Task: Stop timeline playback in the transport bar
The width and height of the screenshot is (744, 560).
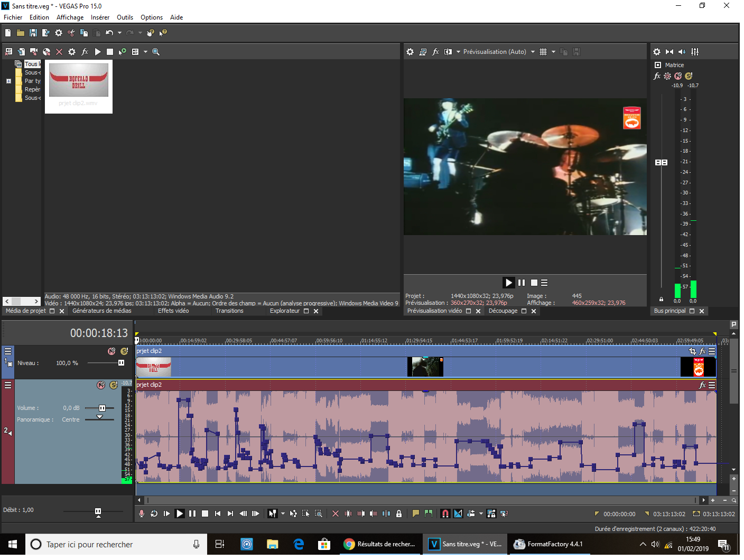Action: click(205, 514)
